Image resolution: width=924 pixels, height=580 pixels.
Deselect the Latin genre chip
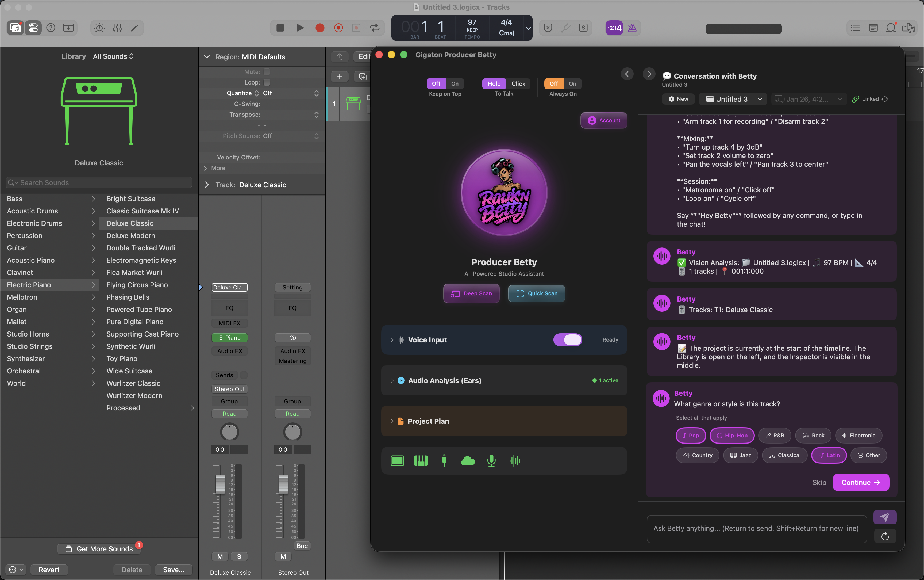pyautogui.click(x=829, y=455)
